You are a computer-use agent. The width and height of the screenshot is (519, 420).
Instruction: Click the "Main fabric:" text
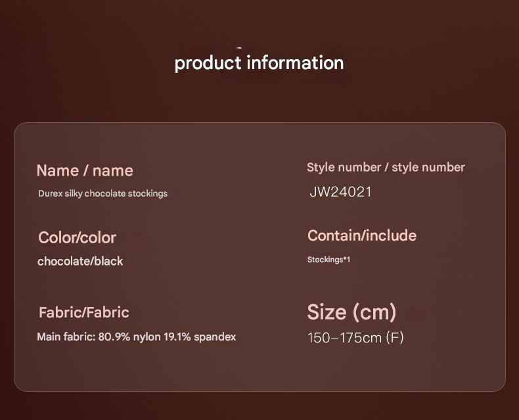pos(66,337)
